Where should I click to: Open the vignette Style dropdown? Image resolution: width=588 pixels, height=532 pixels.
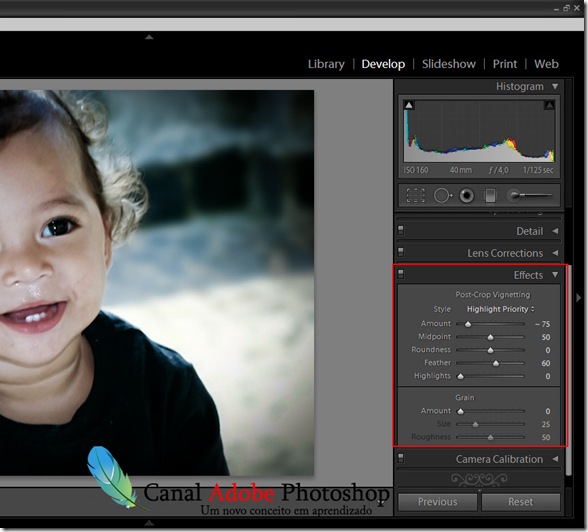click(x=501, y=309)
